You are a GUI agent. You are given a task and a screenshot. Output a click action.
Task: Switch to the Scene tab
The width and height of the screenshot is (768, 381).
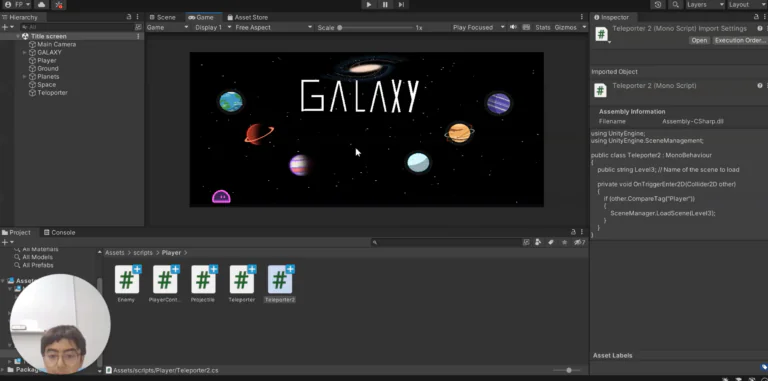[x=163, y=17]
